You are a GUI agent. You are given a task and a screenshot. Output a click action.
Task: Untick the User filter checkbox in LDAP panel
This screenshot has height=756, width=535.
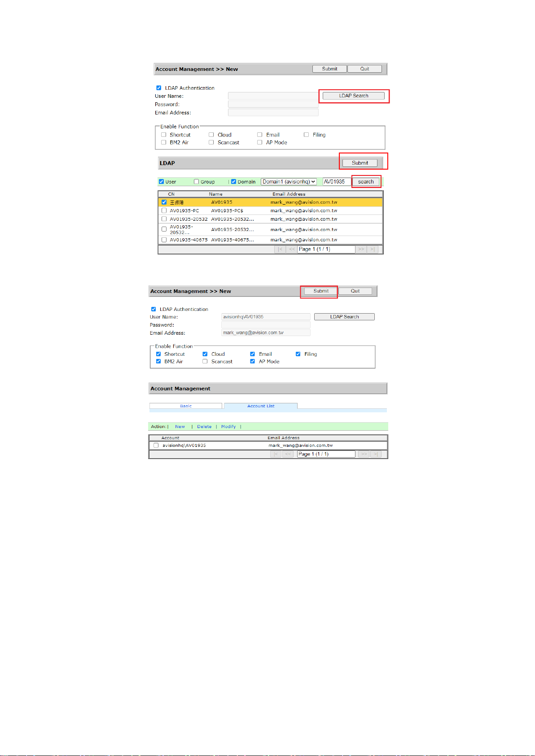161,182
